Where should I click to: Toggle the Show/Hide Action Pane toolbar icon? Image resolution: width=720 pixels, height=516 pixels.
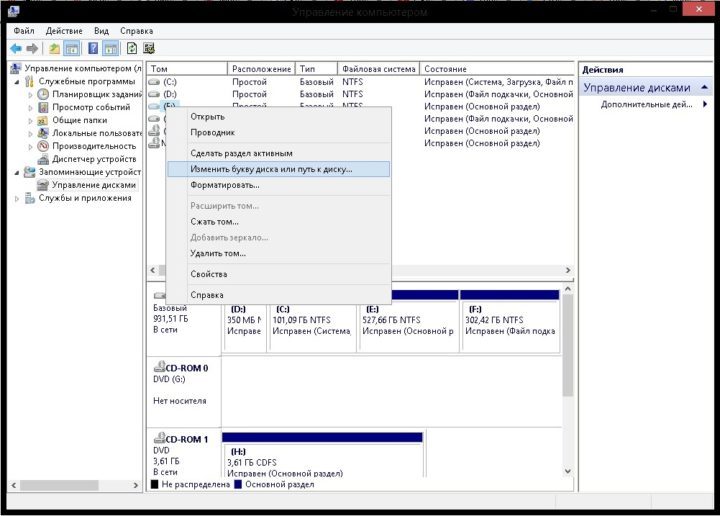point(111,48)
